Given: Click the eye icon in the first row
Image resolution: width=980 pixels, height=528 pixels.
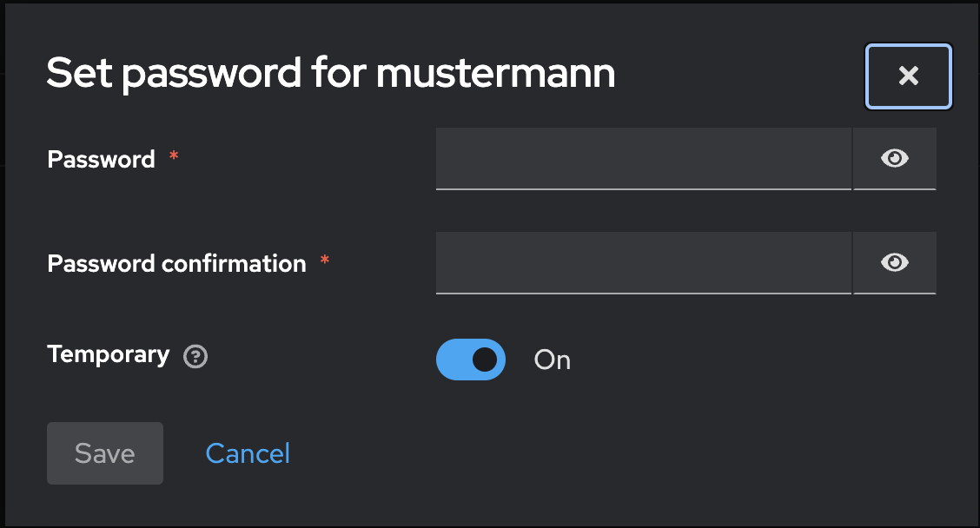Looking at the screenshot, I should 894,158.
